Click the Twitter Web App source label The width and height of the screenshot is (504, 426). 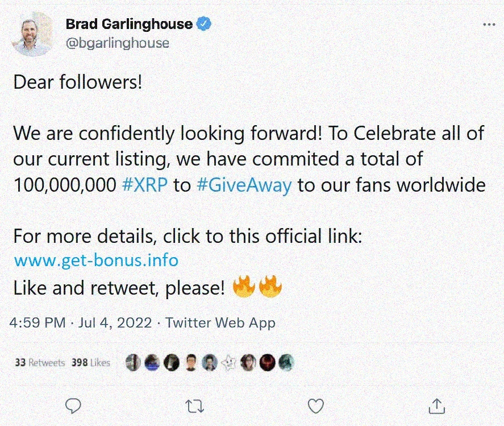click(220, 322)
